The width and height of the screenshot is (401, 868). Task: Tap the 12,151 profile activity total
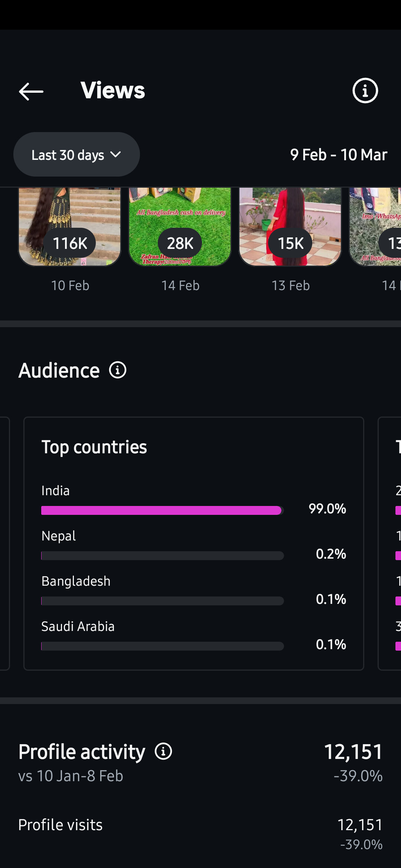(353, 752)
